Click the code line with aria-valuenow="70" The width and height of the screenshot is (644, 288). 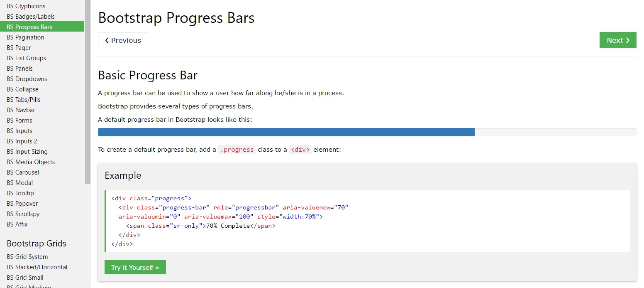pos(233,207)
